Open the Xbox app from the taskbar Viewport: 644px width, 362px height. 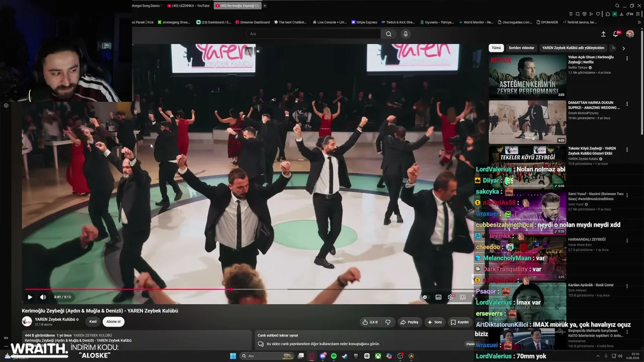pyautogui.click(x=378, y=356)
